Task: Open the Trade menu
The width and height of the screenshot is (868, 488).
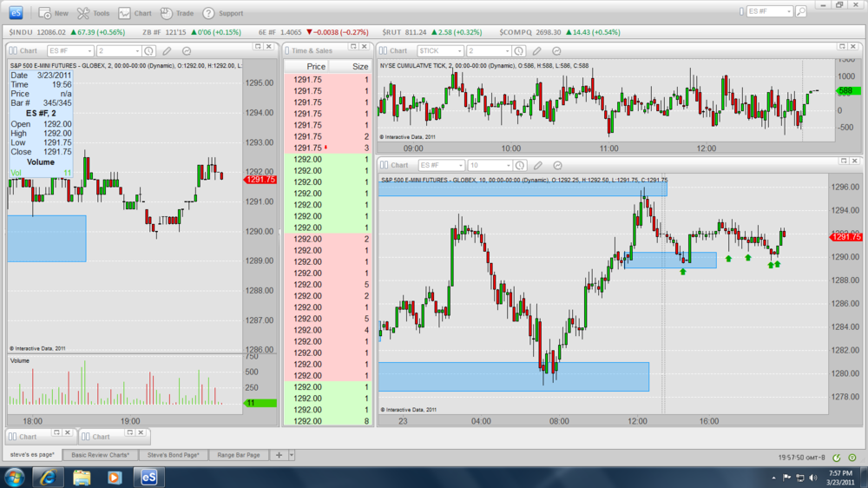Action: 176,13
